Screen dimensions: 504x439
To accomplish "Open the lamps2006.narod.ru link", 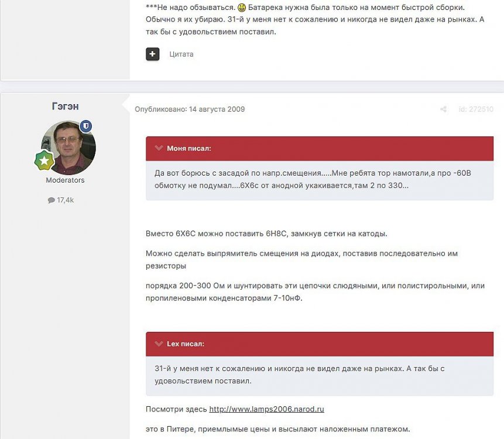I will (266, 409).
